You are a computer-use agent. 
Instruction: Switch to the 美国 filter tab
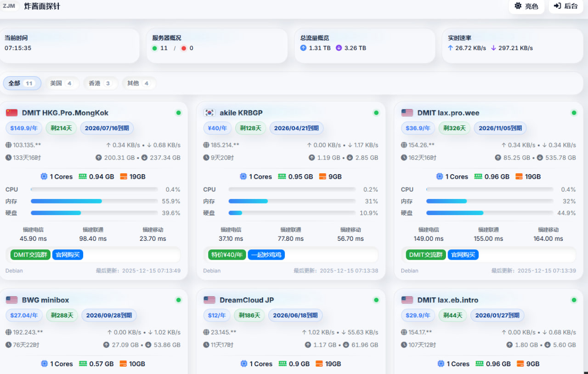pos(62,83)
